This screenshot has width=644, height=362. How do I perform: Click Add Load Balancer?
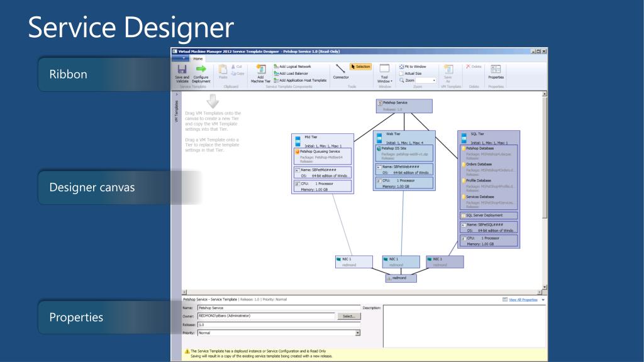(x=291, y=74)
